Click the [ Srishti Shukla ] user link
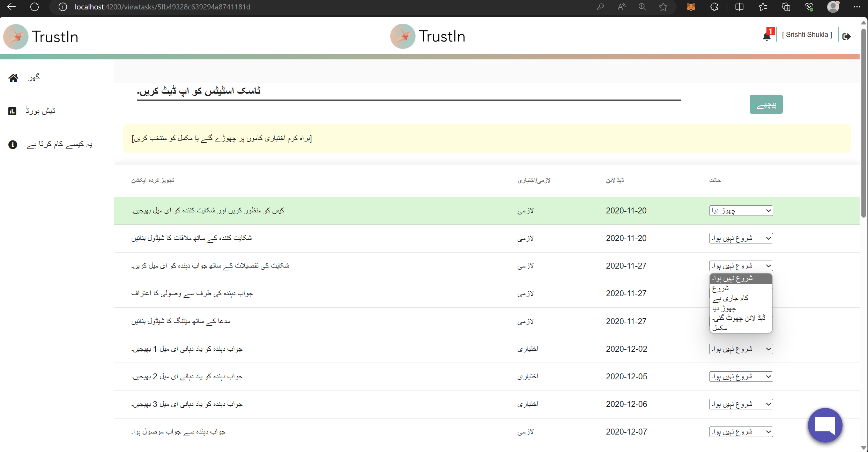868x452 pixels. click(807, 35)
